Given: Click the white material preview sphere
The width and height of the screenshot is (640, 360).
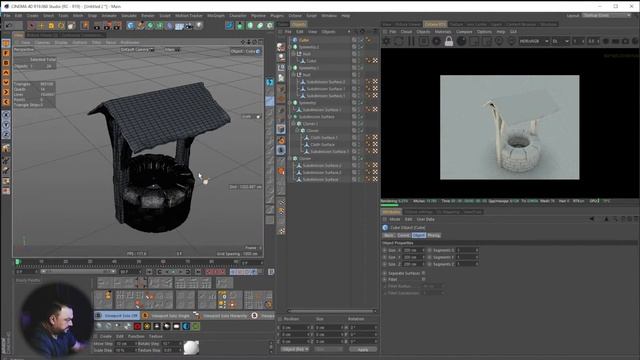Looking at the screenshot, I should coord(191,347).
